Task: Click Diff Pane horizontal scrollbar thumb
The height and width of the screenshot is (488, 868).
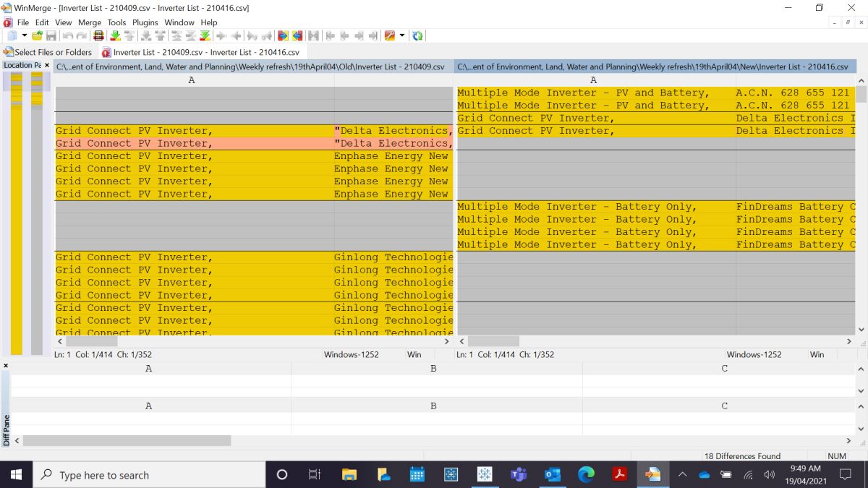Action: (127, 440)
